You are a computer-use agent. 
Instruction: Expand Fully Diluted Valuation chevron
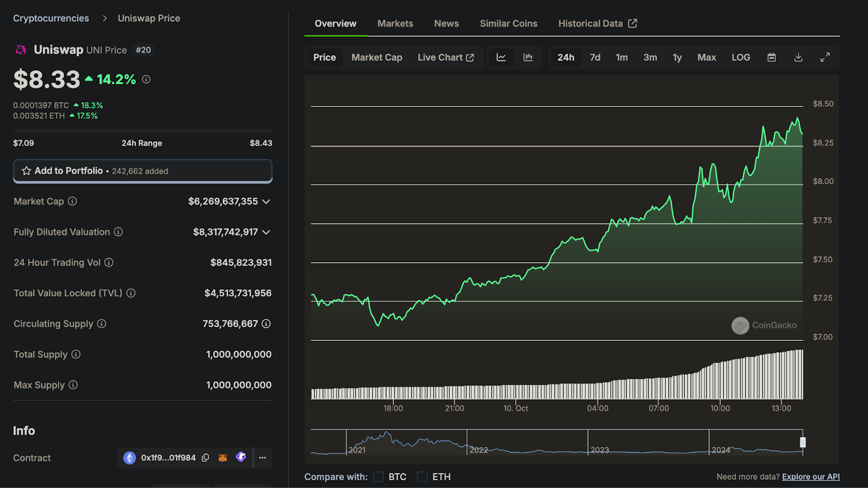point(266,232)
